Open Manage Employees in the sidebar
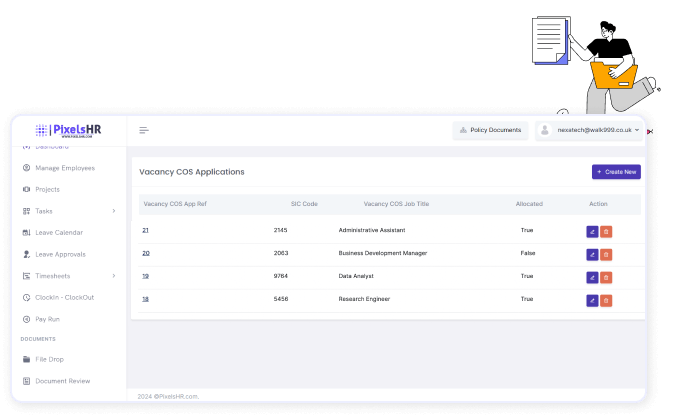 pyautogui.click(x=64, y=168)
